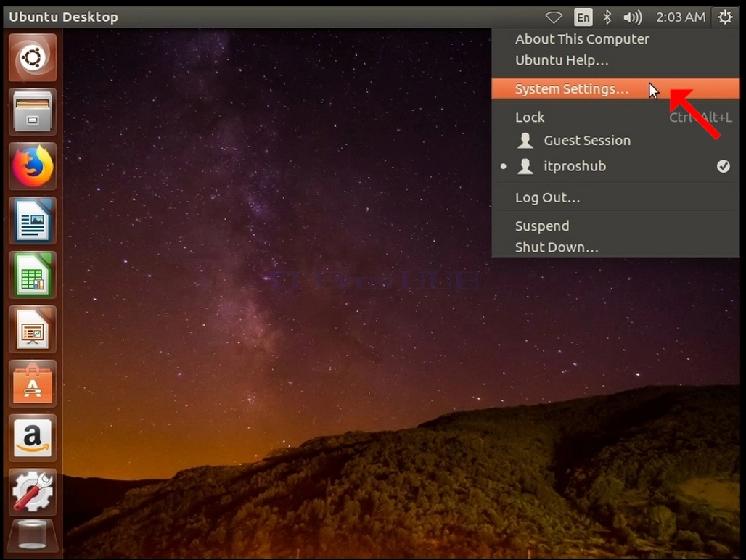746x560 pixels.
Task: Launch Ubuntu Software center
Action: pyautogui.click(x=33, y=384)
